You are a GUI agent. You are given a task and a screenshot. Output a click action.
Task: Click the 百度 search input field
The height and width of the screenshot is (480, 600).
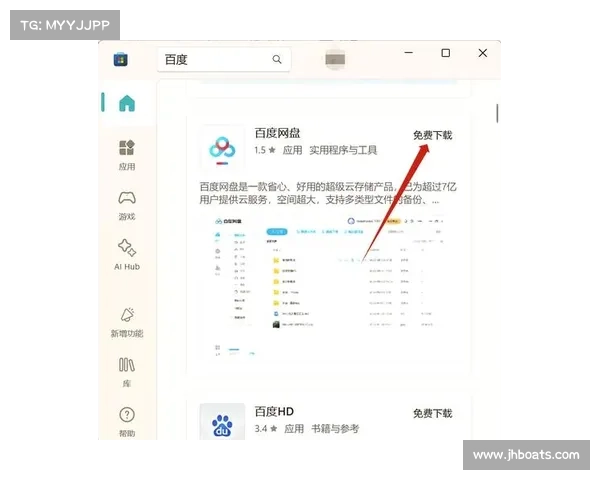click(x=224, y=59)
